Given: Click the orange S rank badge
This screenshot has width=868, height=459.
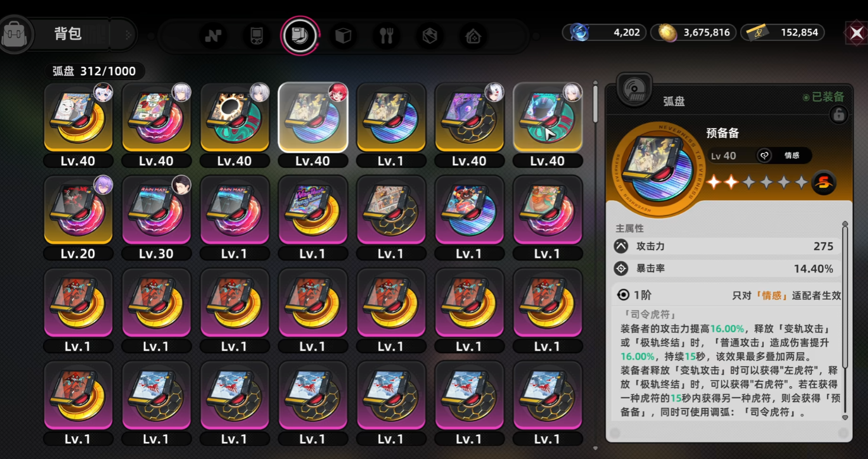Looking at the screenshot, I should 824,182.
